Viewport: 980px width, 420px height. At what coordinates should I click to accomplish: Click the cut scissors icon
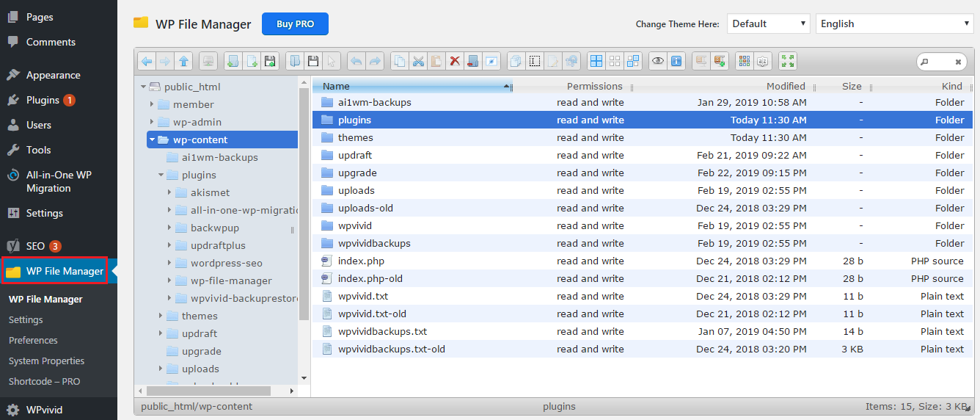coord(418,61)
